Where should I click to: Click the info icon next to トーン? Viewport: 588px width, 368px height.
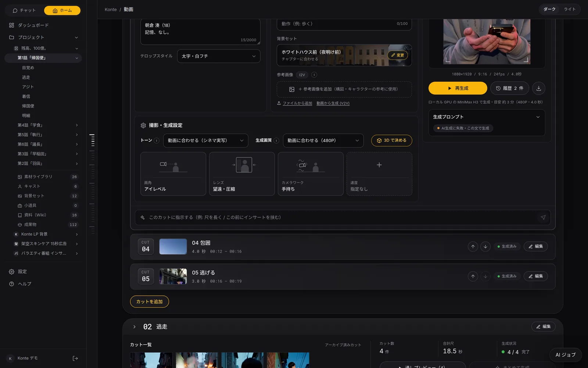157,141
